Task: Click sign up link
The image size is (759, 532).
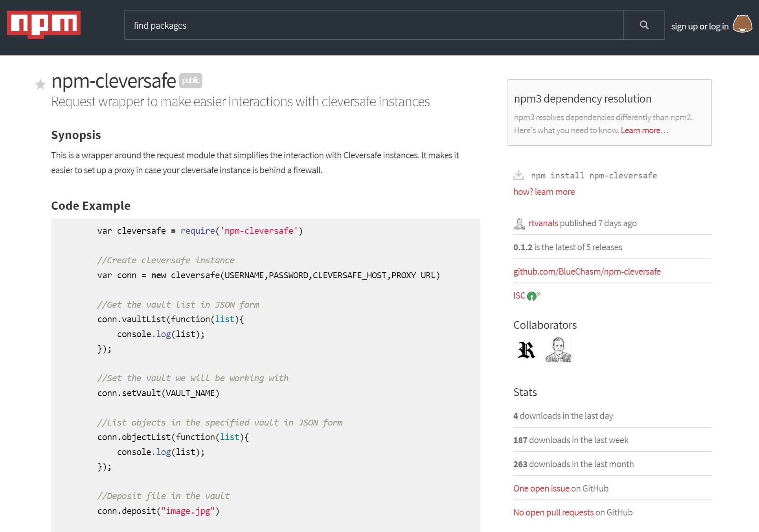Action: click(684, 26)
